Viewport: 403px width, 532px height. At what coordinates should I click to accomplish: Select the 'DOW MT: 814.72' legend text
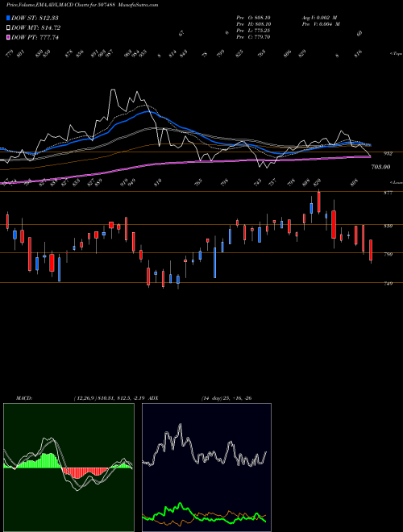click(x=35, y=28)
